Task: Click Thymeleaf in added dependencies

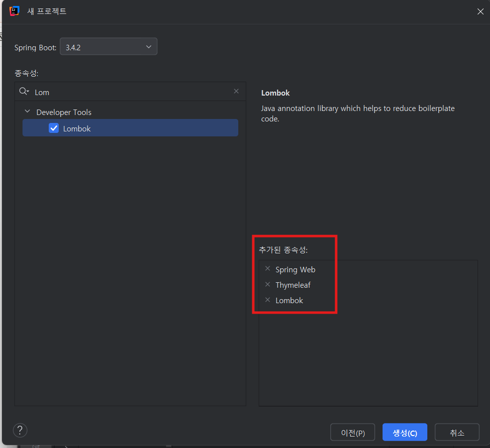Action: tap(293, 285)
